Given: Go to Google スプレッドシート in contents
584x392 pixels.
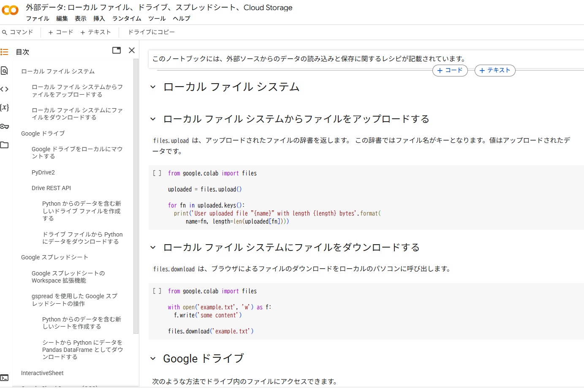Looking at the screenshot, I should (x=55, y=257).
